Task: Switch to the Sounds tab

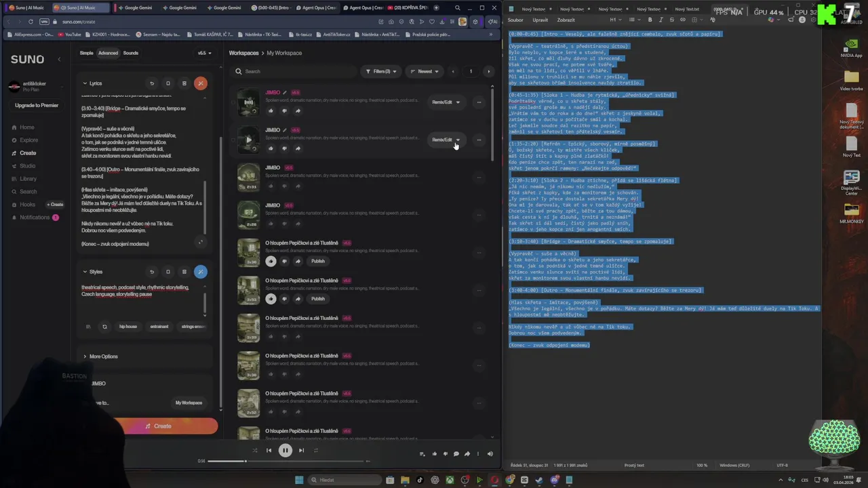Action: pos(131,53)
